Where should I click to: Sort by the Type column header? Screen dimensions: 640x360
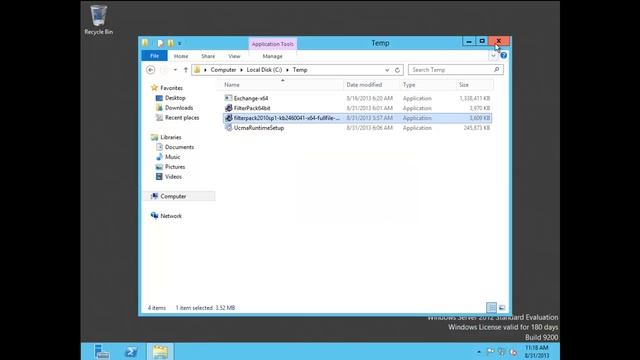(x=427, y=84)
